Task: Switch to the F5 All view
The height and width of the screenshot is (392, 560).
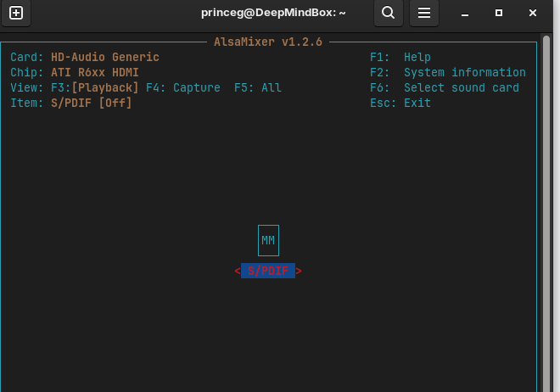Action: coord(258,87)
